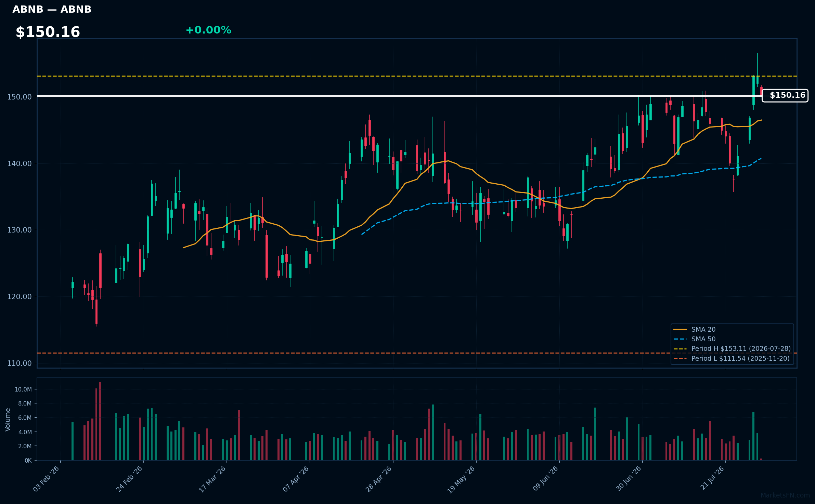Click the +0.00% change value

click(x=208, y=30)
